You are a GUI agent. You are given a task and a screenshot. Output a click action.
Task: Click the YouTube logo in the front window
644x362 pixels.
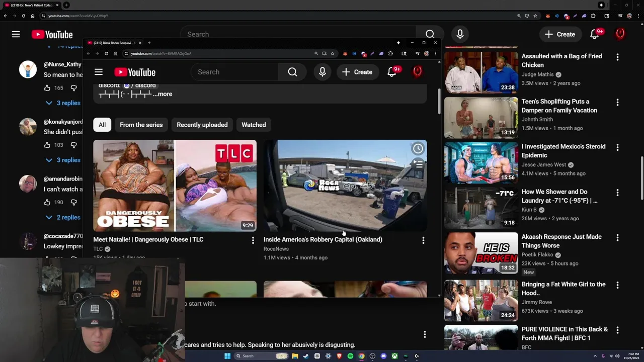click(135, 72)
